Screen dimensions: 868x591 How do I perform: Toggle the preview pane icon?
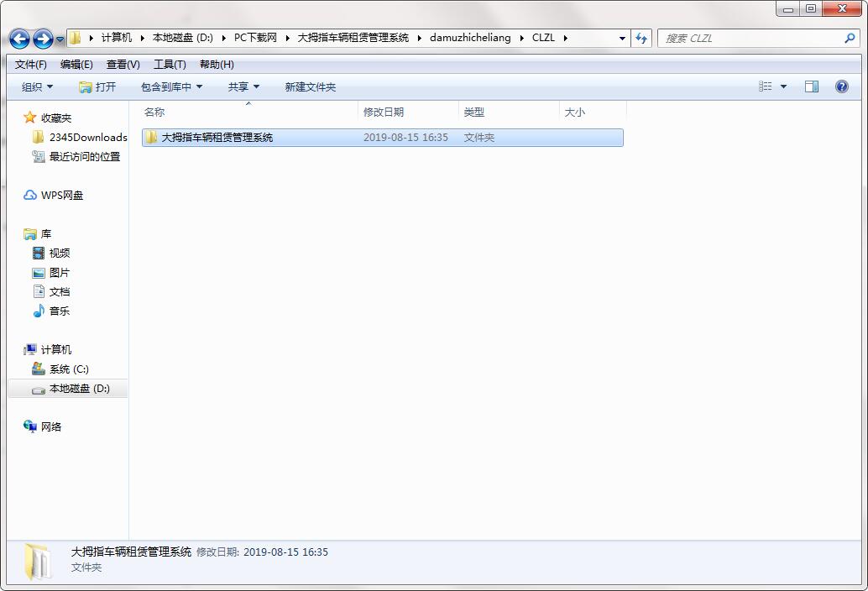tap(811, 86)
